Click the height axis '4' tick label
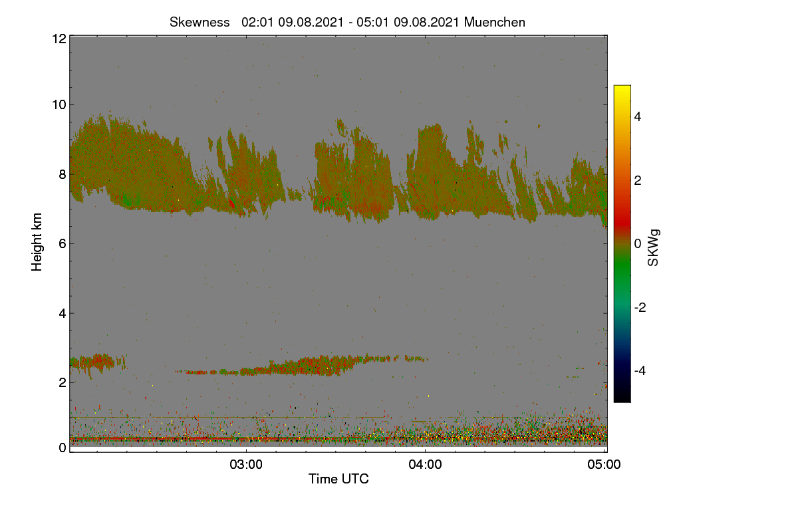The height and width of the screenshot is (532, 798). click(x=63, y=313)
